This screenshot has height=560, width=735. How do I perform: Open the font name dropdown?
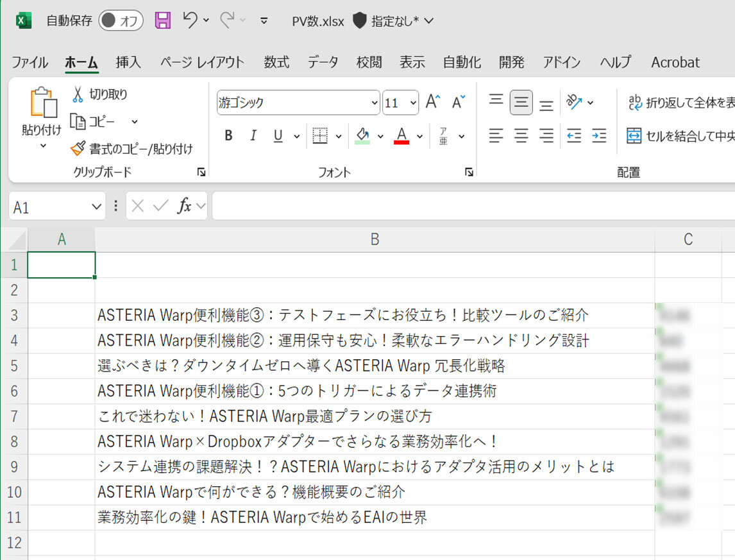pos(375,103)
